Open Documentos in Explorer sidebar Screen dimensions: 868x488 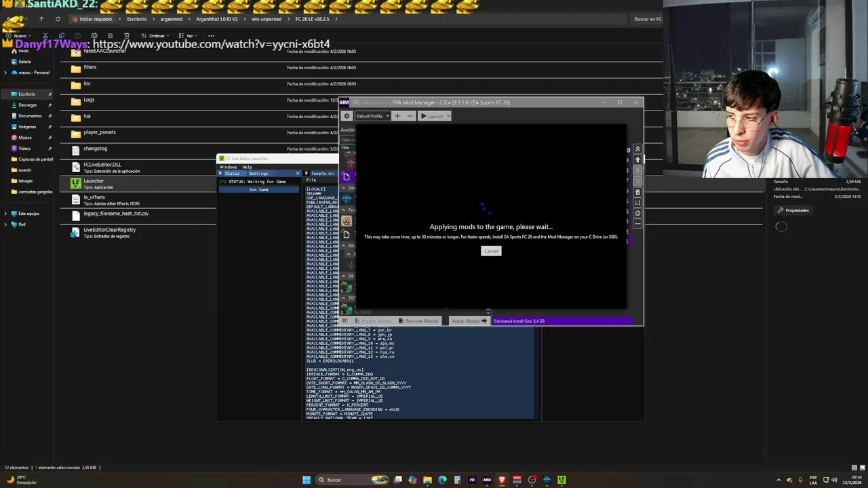click(x=30, y=116)
